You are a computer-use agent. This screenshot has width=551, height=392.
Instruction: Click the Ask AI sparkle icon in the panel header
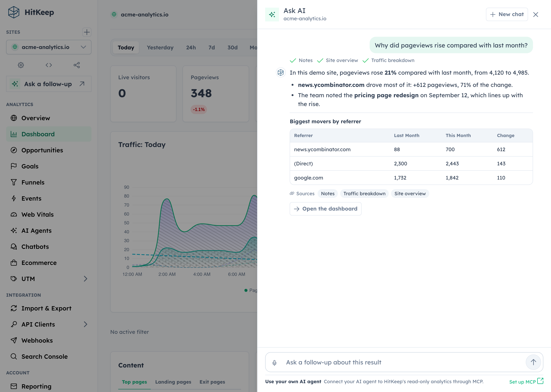click(272, 15)
